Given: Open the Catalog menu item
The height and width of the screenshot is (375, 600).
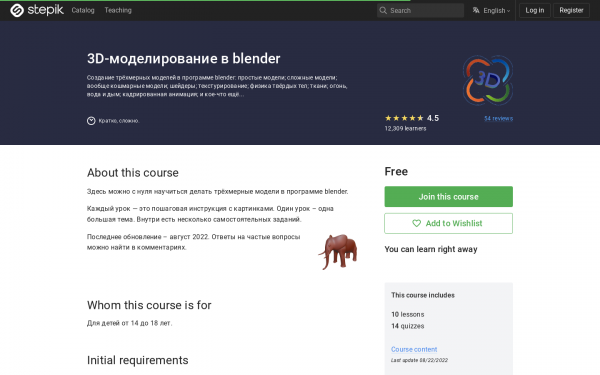Looking at the screenshot, I should [83, 10].
